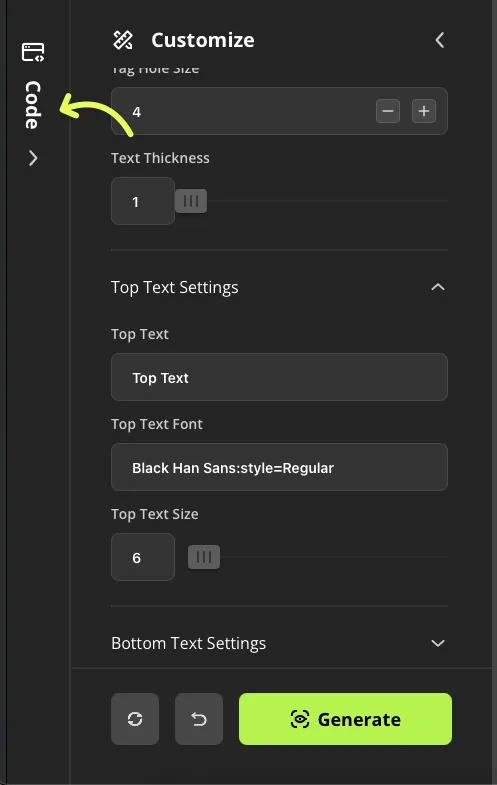
Task: Click the undo arrow icon button
Action: coord(199,719)
